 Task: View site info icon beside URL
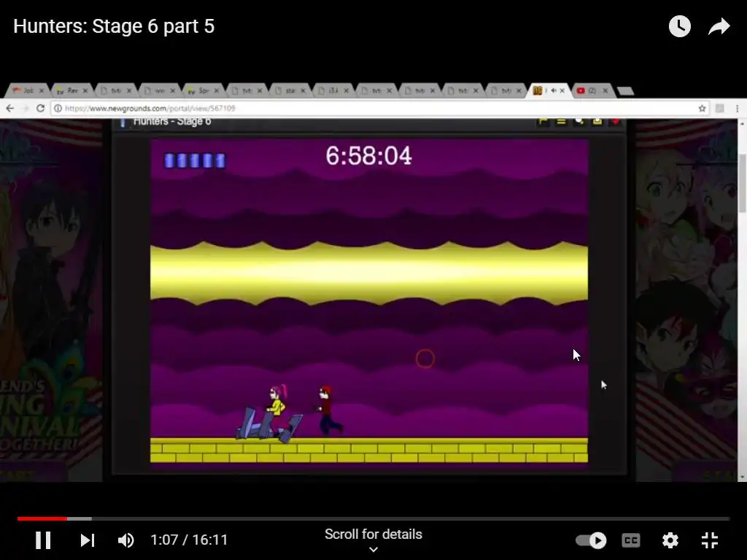pyautogui.click(x=58, y=108)
